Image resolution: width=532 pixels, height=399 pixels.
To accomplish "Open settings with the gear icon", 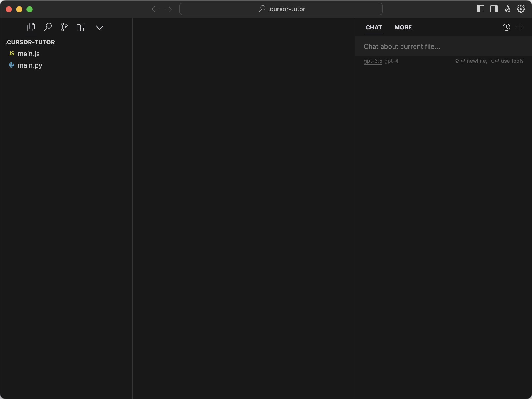I will [x=521, y=9].
